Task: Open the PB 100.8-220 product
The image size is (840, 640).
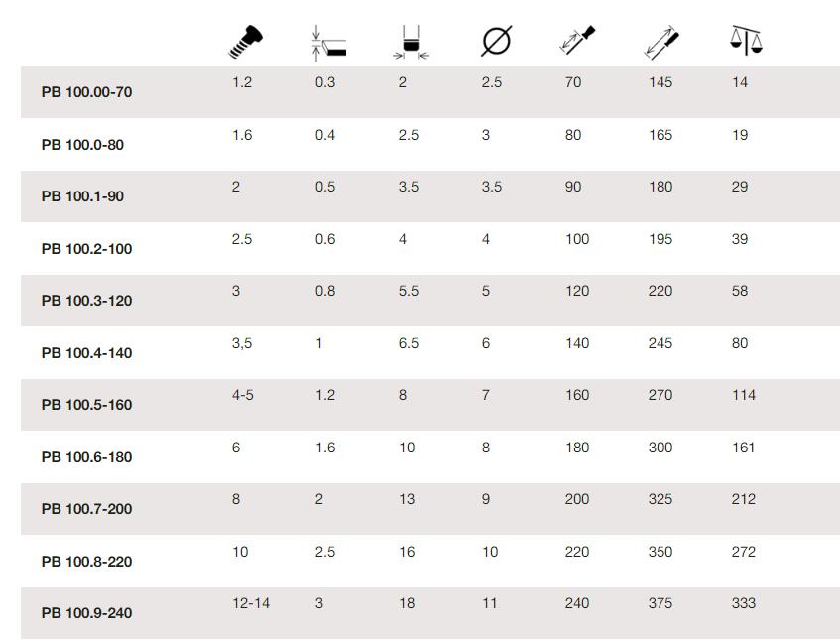Action: [x=86, y=562]
